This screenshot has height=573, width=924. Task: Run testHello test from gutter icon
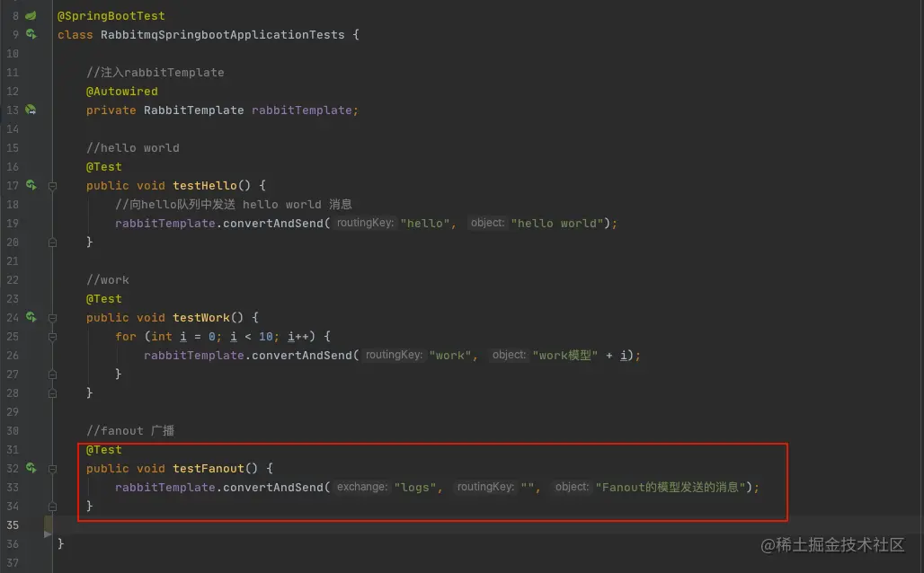31,186
